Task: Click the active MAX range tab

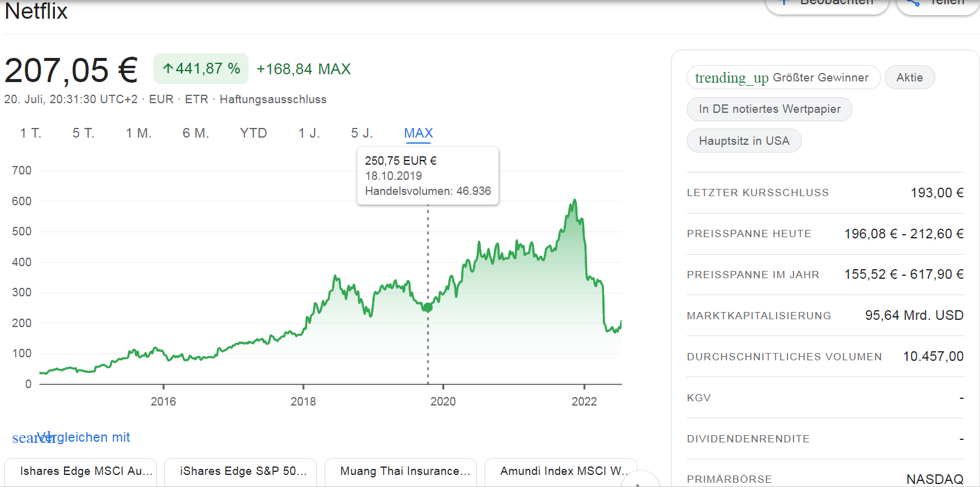Action: [x=418, y=133]
